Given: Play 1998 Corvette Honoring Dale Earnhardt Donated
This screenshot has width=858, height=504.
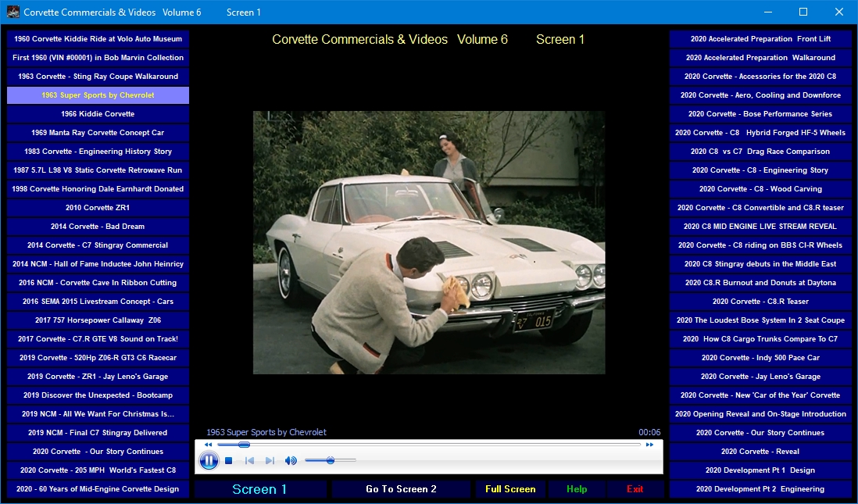Looking at the screenshot, I should 98,189.
